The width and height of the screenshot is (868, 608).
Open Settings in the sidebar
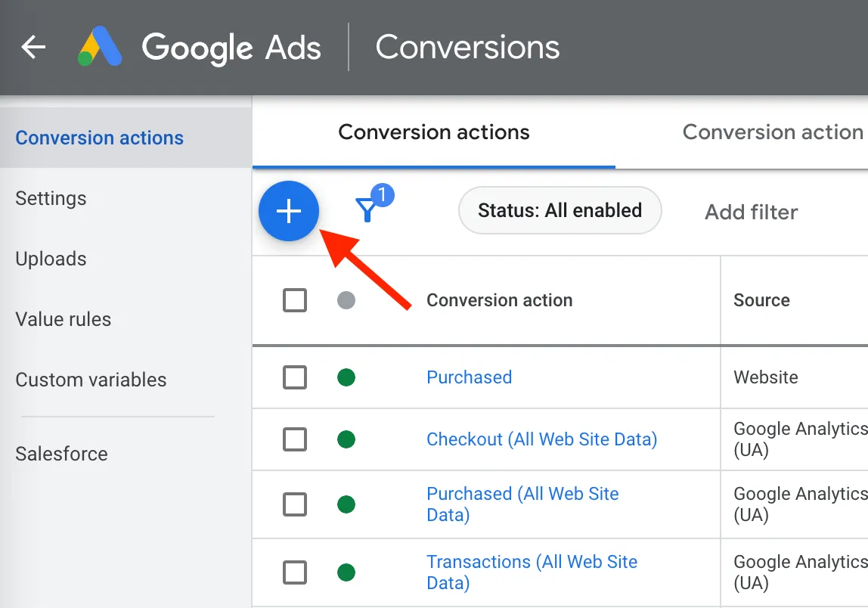pos(51,198)
